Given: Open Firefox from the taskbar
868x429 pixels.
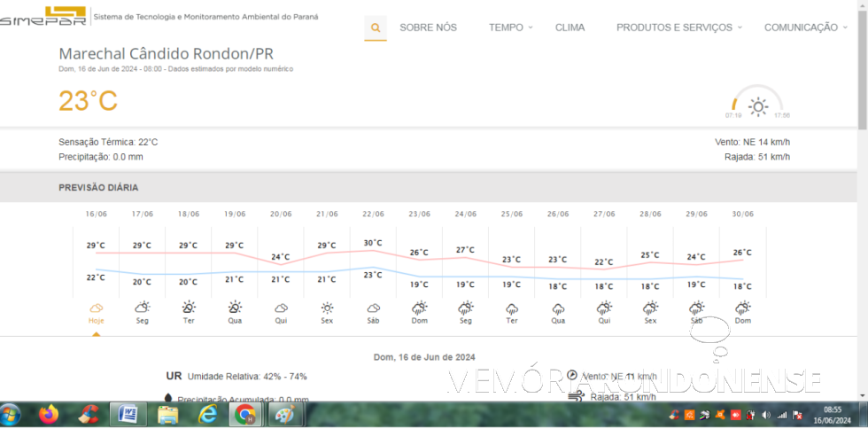Looking at the screenshot, I should pyautogui.click(x=49, y=414).
